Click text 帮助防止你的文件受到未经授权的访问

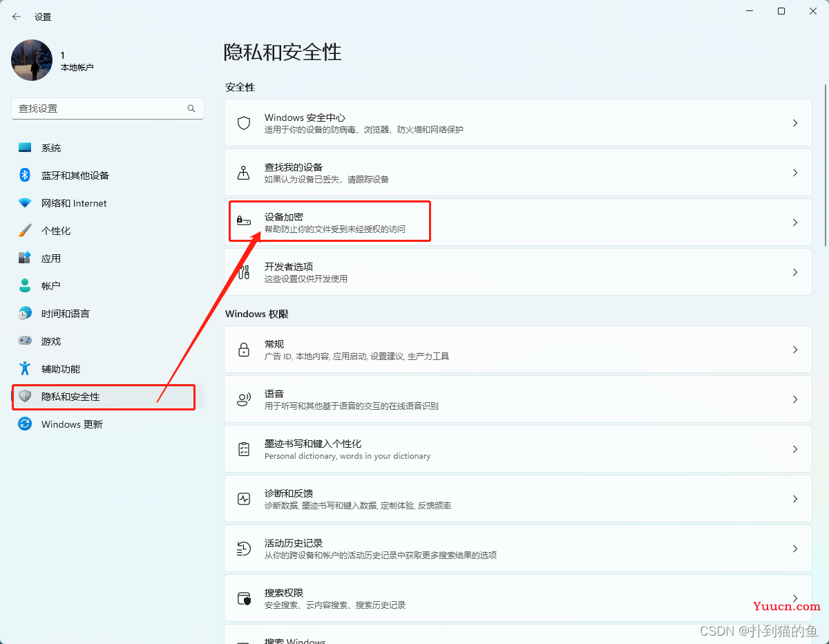pyautogui.click(x=335, y=229)
